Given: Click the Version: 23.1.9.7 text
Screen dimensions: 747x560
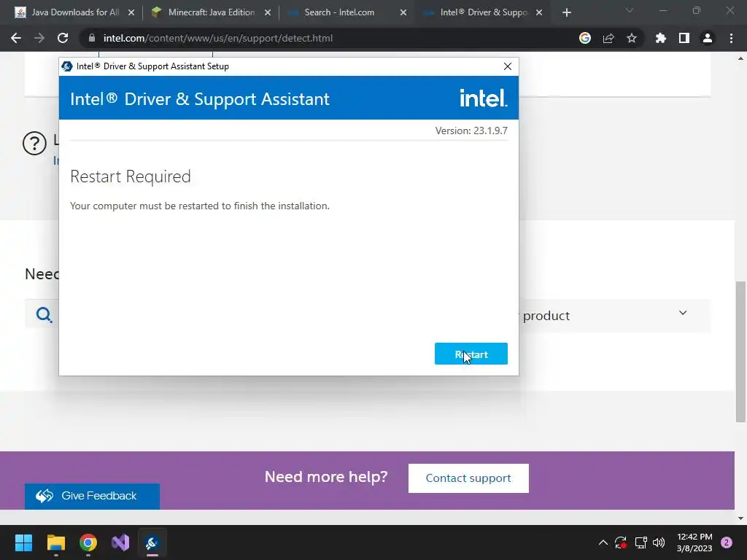Looking at the screenshot, I should 471,131.
